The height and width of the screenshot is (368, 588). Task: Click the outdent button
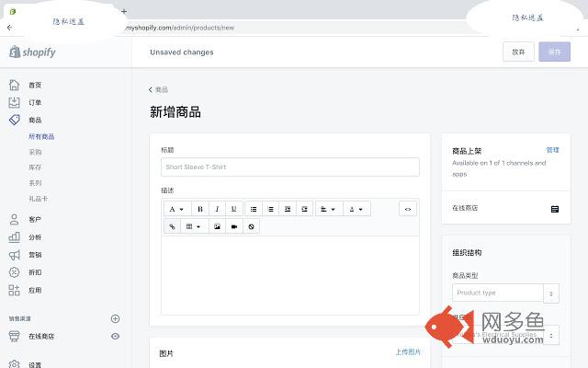point(288,209)
